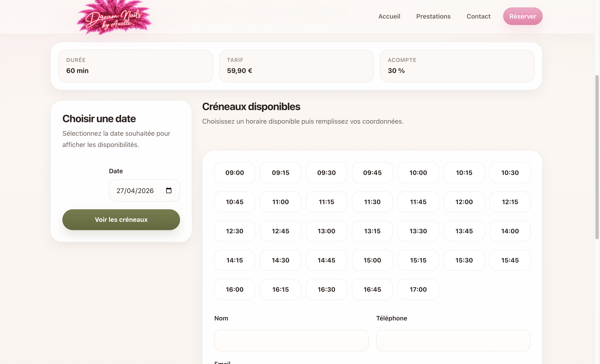Pick the 12:45 slot
This screenshot has width=600, height=364.
tap(281, 231)
